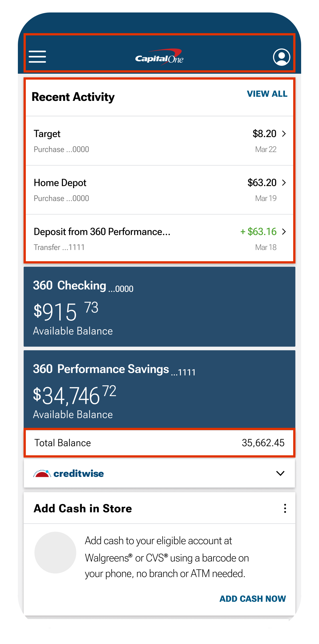
Task: Open the user profile icon
Action: click(x=281, y=57)
